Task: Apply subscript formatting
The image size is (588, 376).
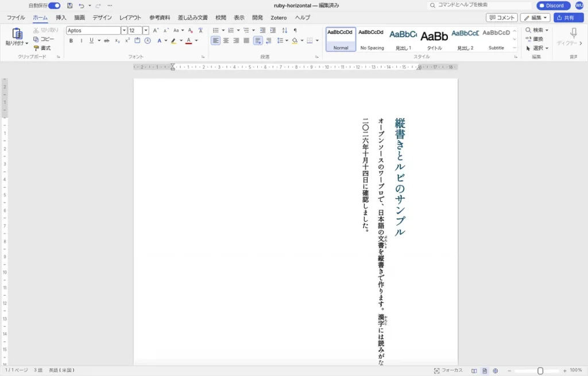Action: click(x=117, y=41)
